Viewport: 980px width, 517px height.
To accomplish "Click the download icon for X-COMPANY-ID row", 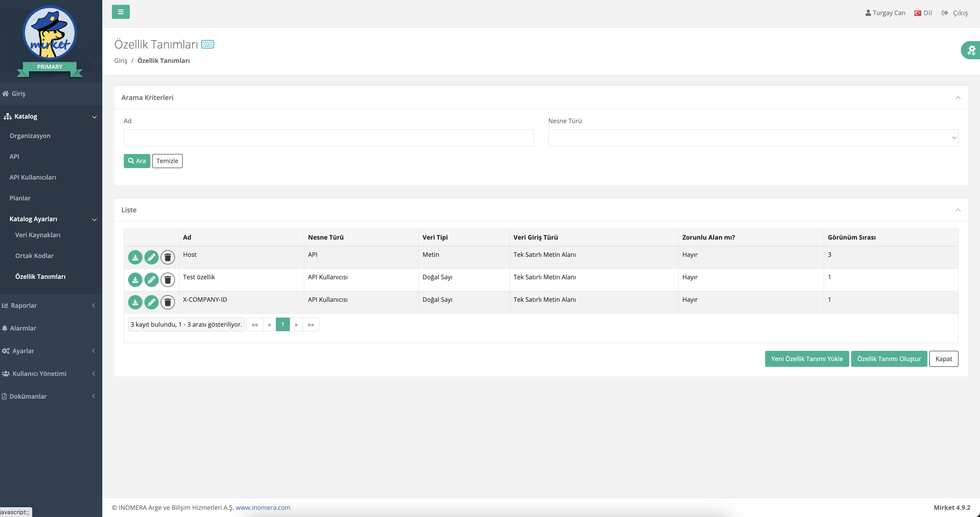I will [135, 301].
